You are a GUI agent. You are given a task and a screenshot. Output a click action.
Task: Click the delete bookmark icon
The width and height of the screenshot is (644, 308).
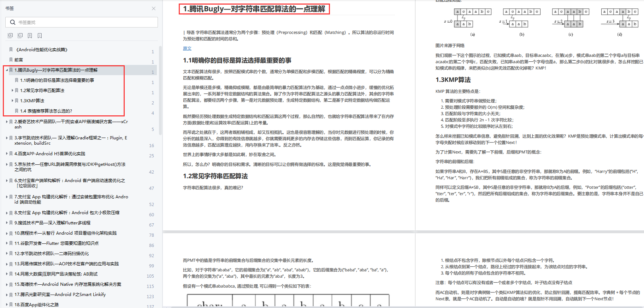tap(40, 36)
